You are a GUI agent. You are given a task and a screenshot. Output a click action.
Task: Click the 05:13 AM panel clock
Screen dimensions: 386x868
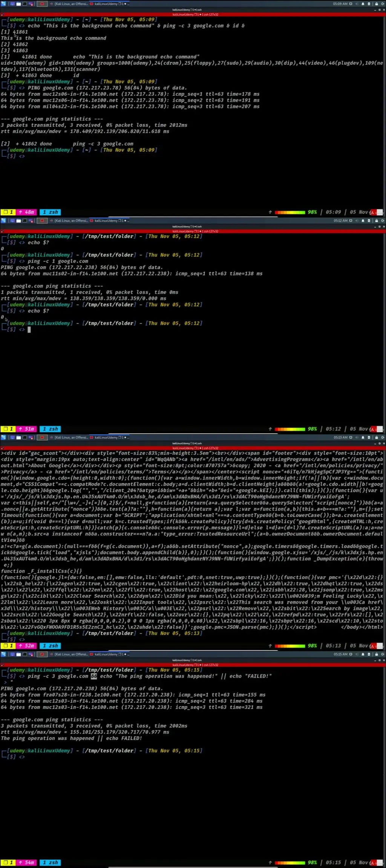(x=340, y=437)
